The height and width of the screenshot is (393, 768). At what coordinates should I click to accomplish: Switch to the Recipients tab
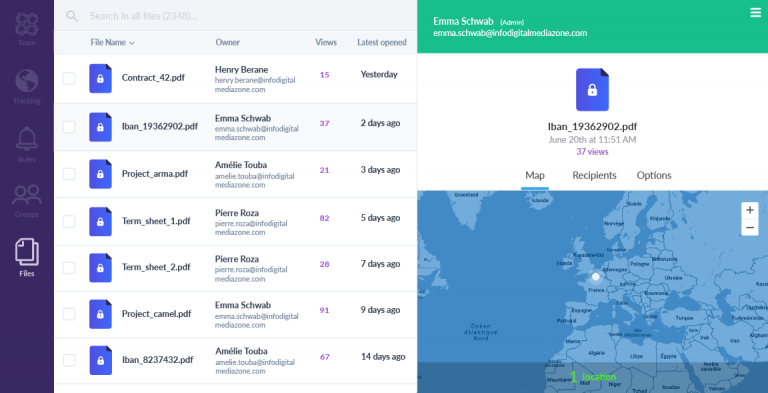pos(594,175)
